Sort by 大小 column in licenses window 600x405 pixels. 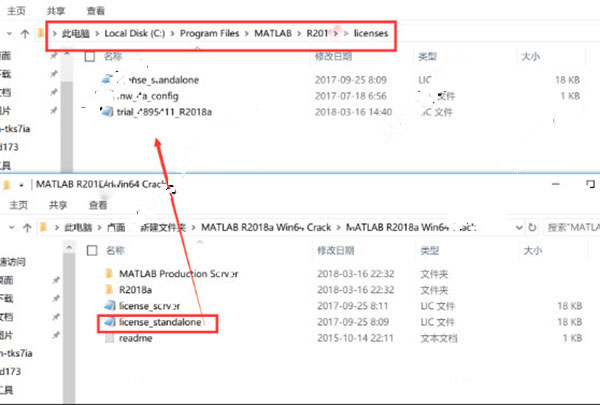(531, 57)
